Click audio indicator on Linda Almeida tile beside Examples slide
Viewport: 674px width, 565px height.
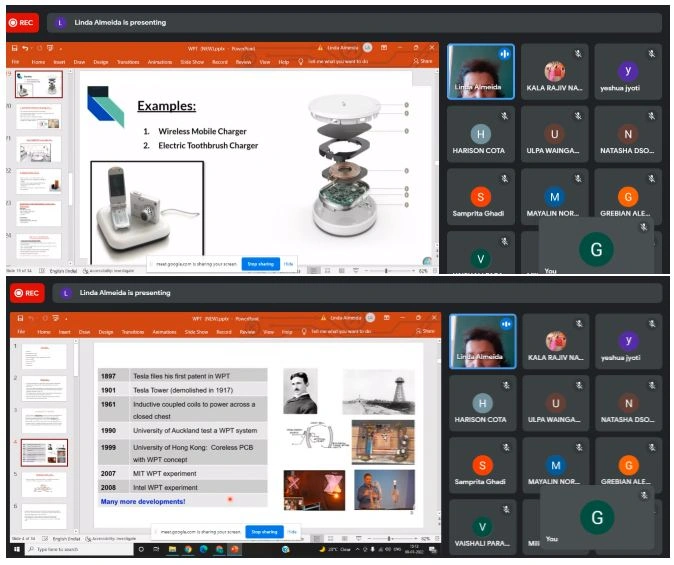tap(504, 54)
